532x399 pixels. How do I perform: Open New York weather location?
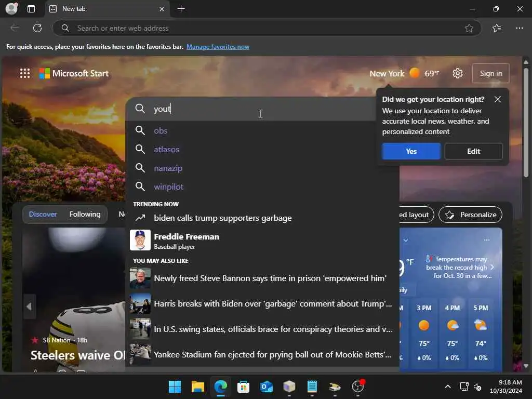(x=404, y=73)
